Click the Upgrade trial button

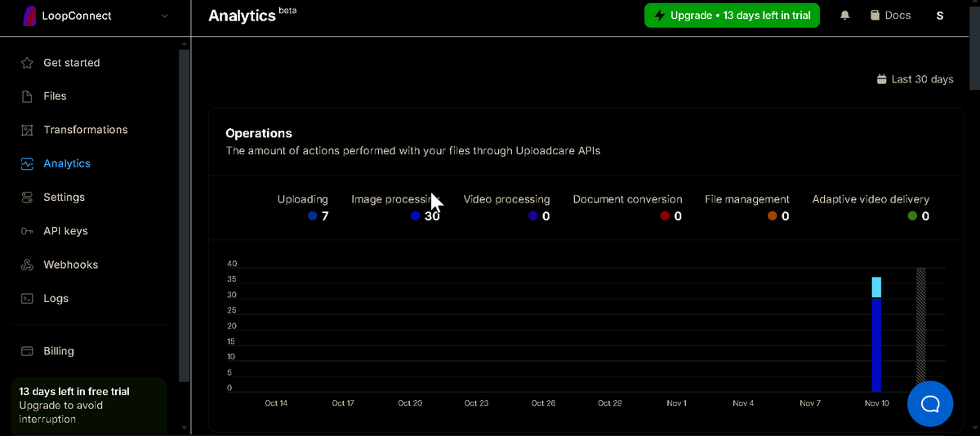[x=732, y=16]
